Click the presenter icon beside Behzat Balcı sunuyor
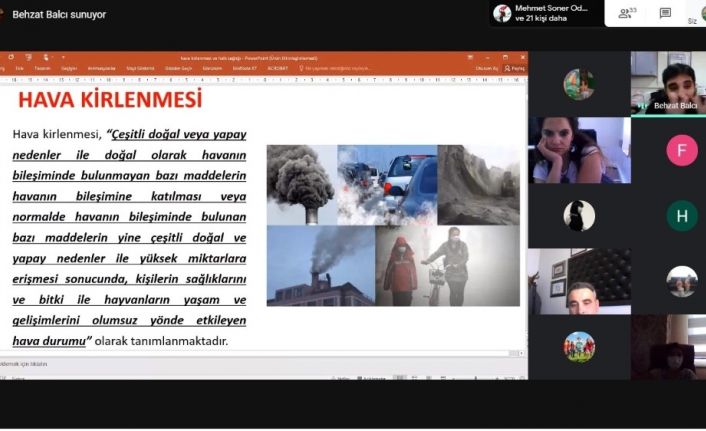This screenshot has height=431, width=706. pos(5,14)
